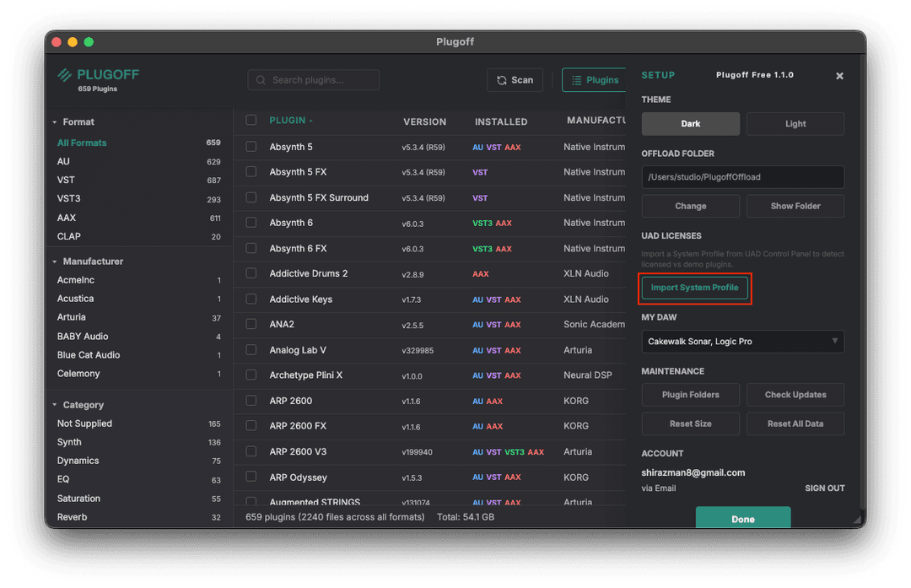Collapse the Format section

coord(55,122)
